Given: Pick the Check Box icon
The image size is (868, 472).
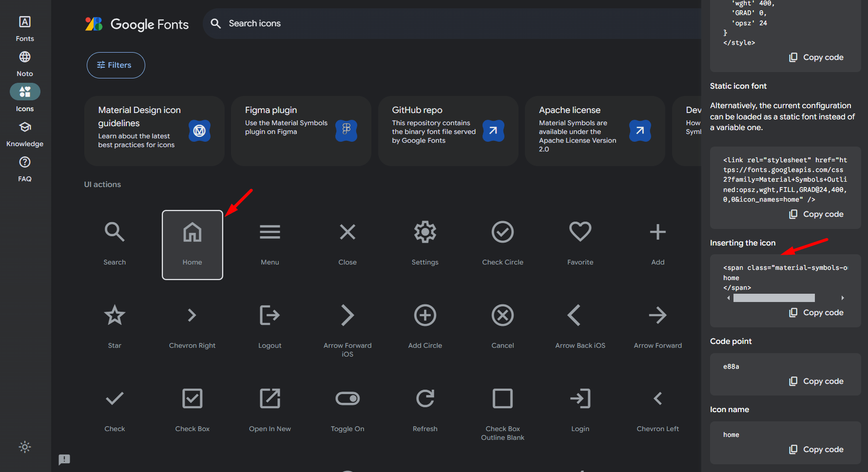Looking at the screenshot, I should pyautogui.click(x=193, y=411).
